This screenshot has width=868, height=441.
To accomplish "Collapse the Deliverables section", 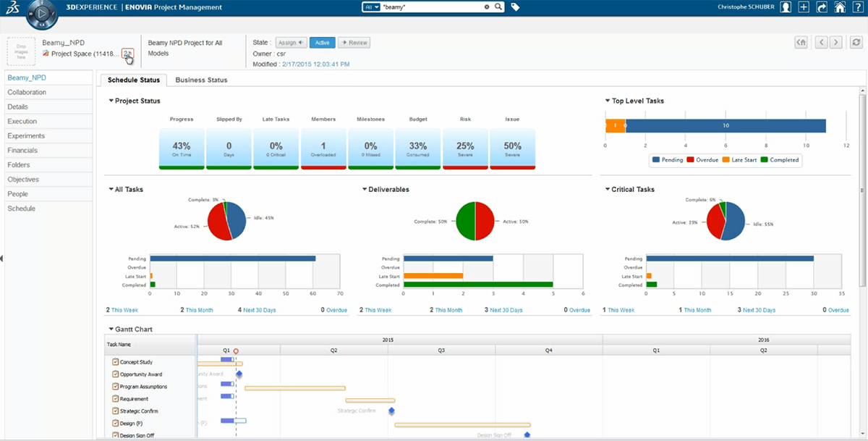I will coord(365,189).
